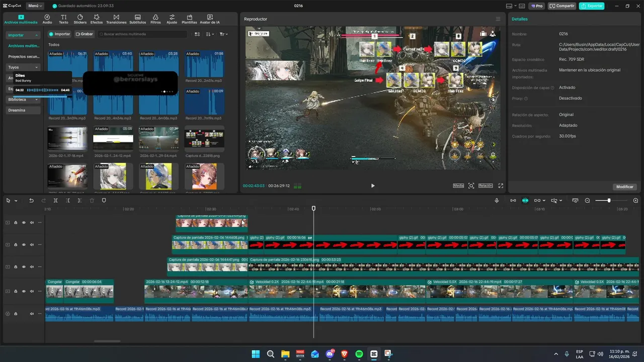Screen dimensions: 644x362
Task: Play the preview in the Reproductor
Action: (x=373, y=186)
